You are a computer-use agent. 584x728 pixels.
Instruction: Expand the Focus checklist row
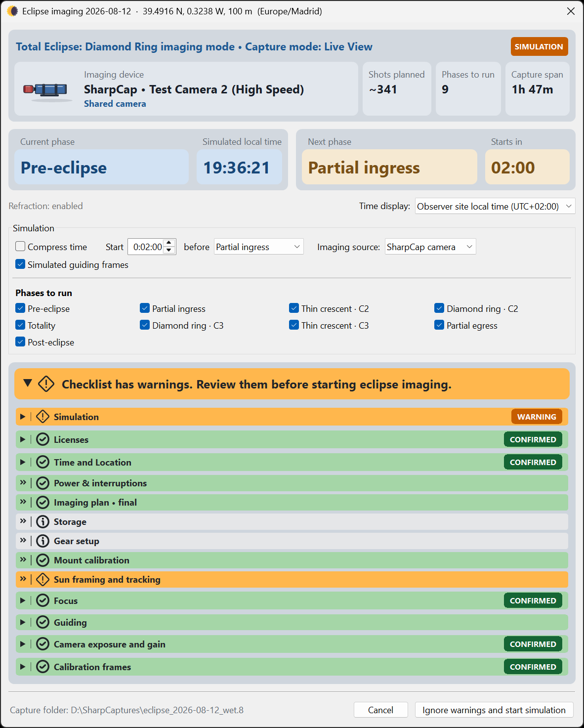[x=23, y=600]
